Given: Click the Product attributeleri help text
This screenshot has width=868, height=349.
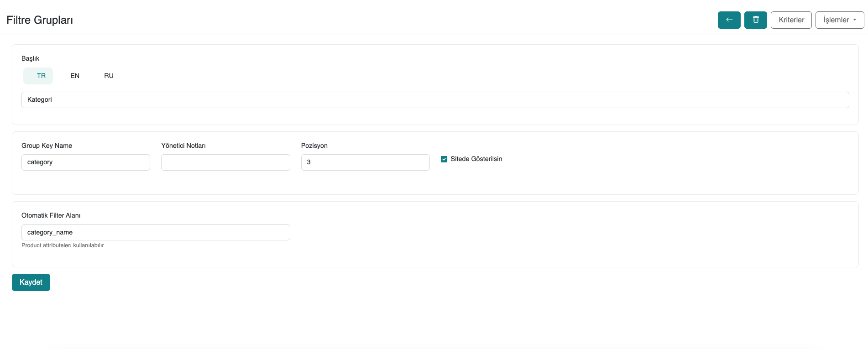Looking at the screenshot, I should point(63,245).
